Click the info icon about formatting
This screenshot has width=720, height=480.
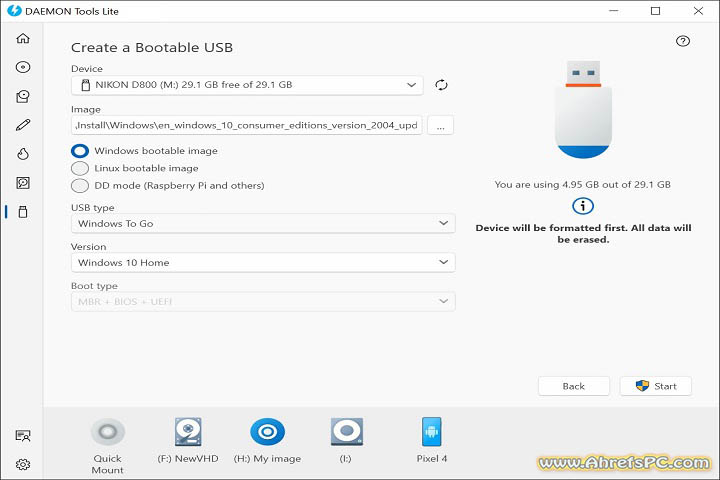583,206
